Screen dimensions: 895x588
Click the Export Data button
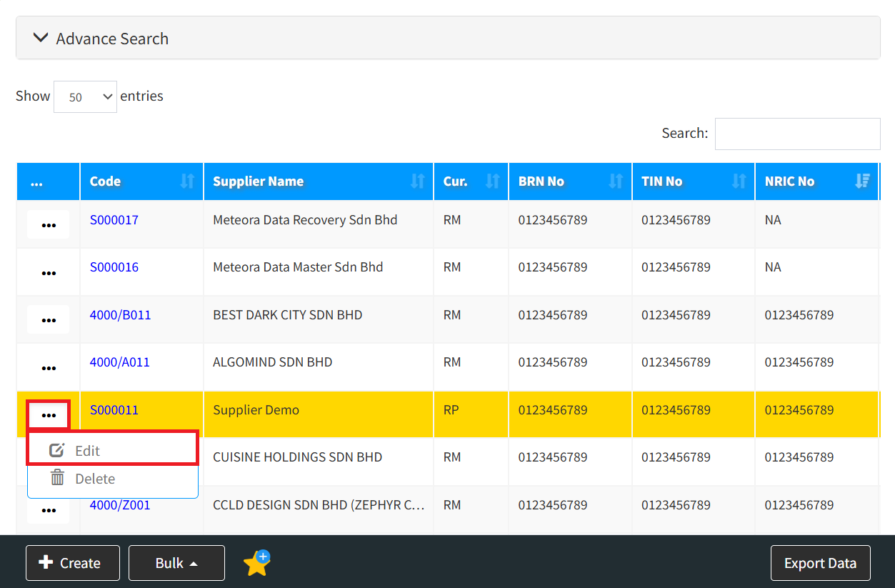(820, 563)
